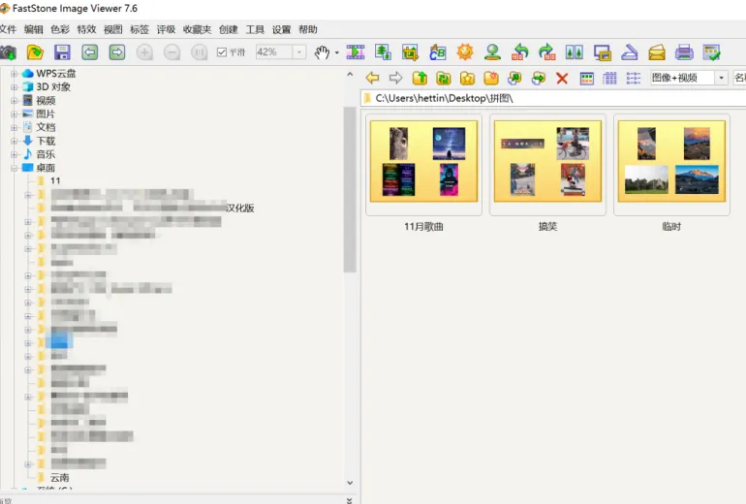Open the 图像+视频 filter dropdown

tap(720, 78)
